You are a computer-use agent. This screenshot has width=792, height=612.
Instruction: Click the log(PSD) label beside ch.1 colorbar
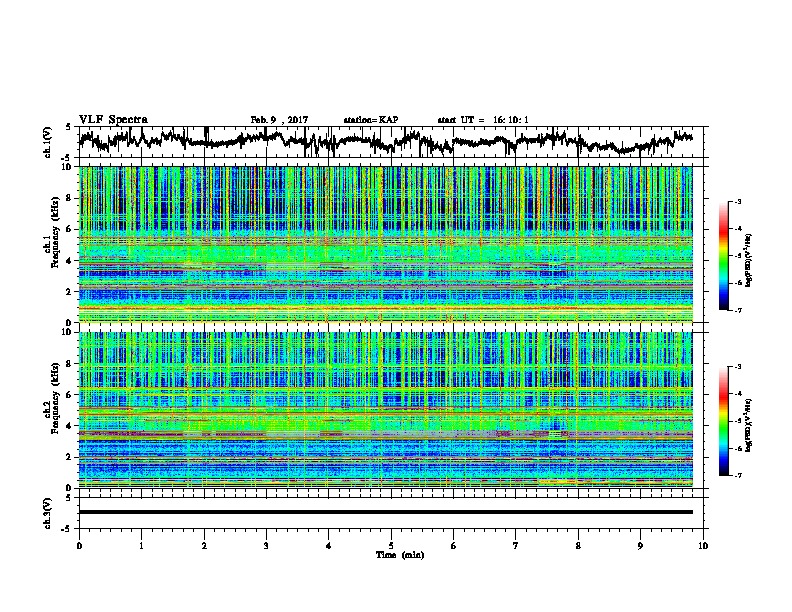tap(749, 261)
